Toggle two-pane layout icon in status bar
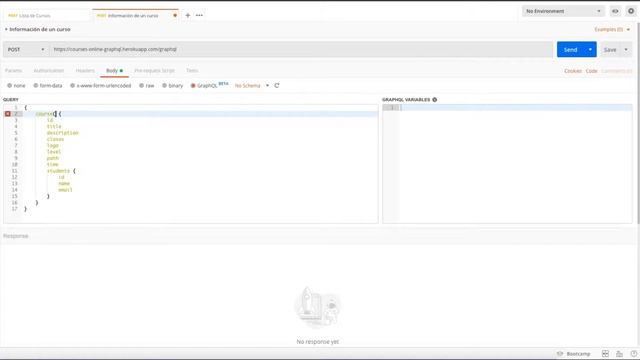Screen dimensions: 640x360 point(605,354)
